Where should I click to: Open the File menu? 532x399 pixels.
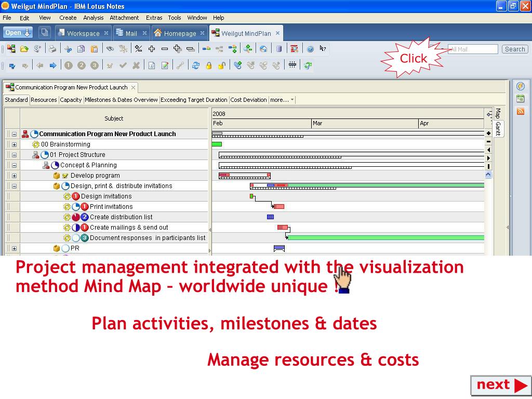(x=7, y=18)
